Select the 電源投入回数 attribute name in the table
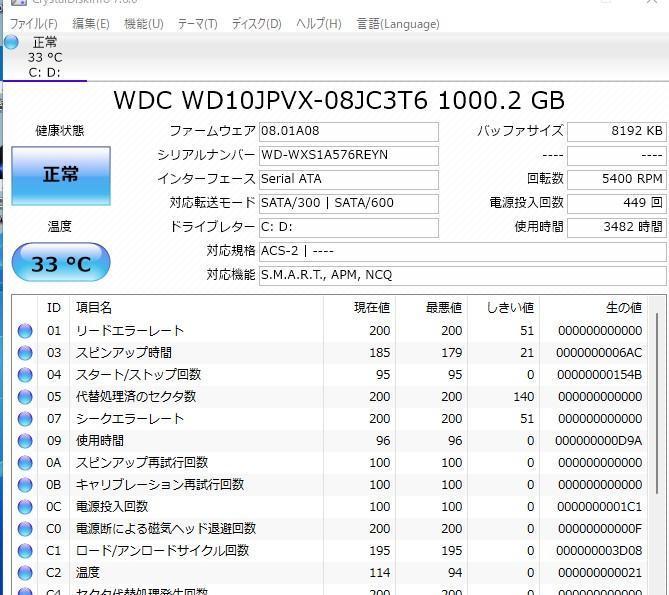This screenshot has height=595, width=669. 112,507
